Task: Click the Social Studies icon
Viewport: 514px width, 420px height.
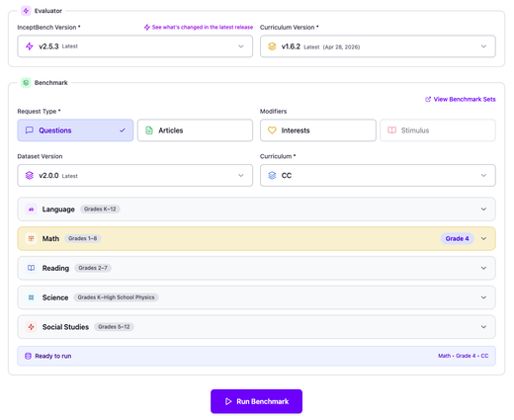Action: point(32,327)
